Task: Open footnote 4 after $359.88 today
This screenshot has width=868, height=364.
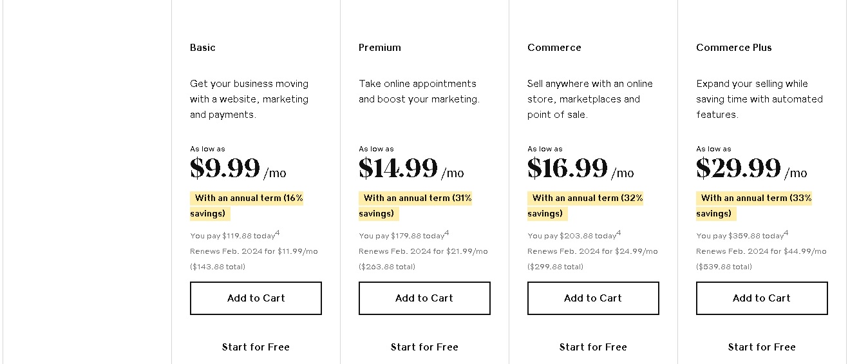Action: 786,233
